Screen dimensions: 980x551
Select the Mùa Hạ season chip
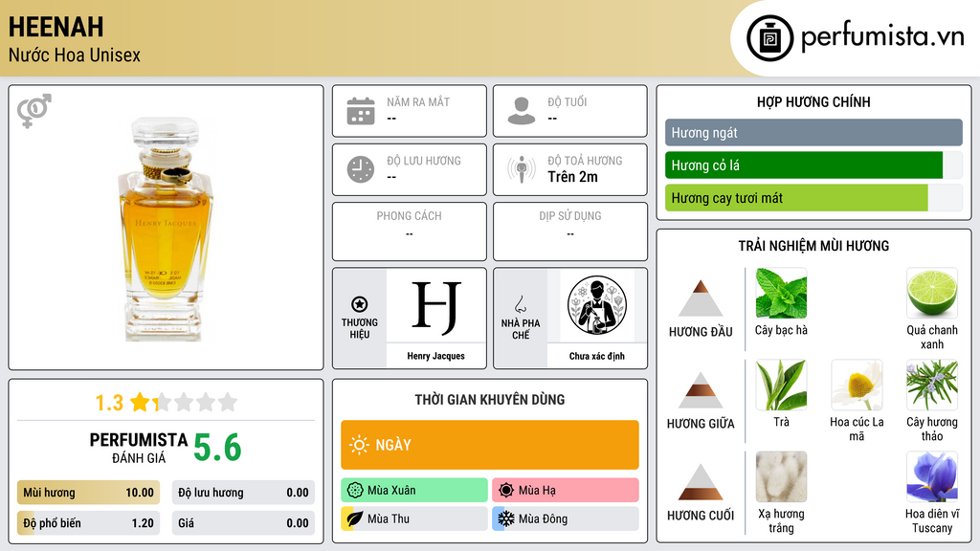(566, 490)
